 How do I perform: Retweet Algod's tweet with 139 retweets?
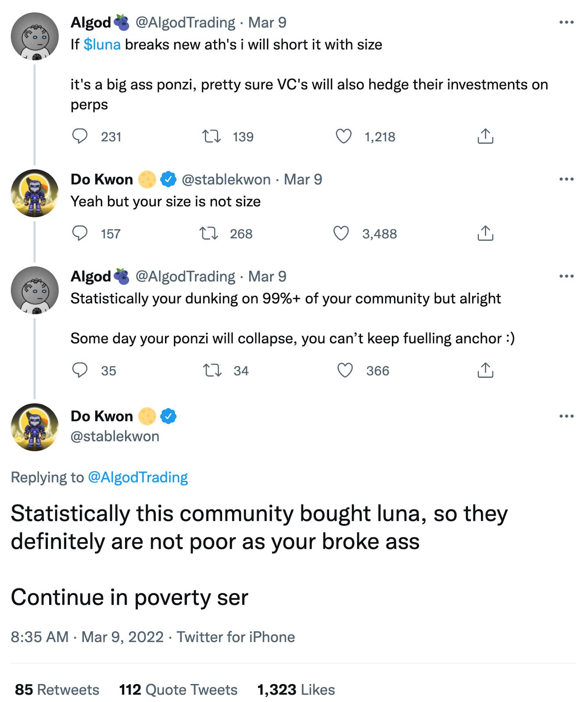211,136
